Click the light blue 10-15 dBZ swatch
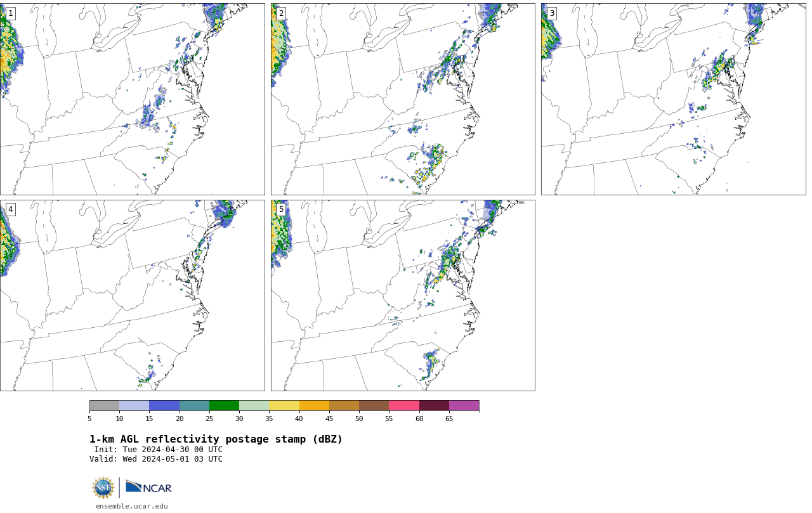The width and height of the screenshot is (812, 513). coord(134,406)
